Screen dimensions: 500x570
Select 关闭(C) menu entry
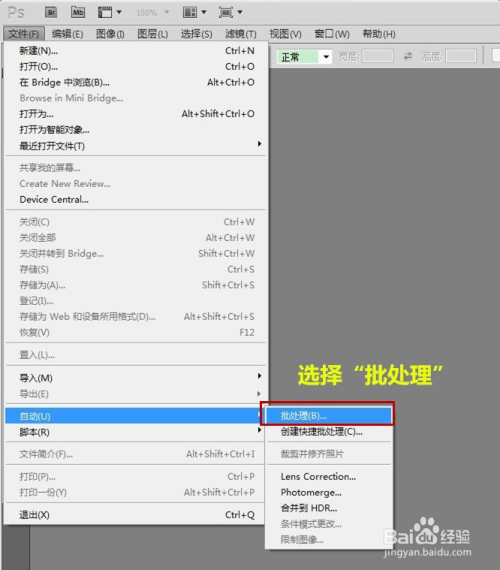136,222
